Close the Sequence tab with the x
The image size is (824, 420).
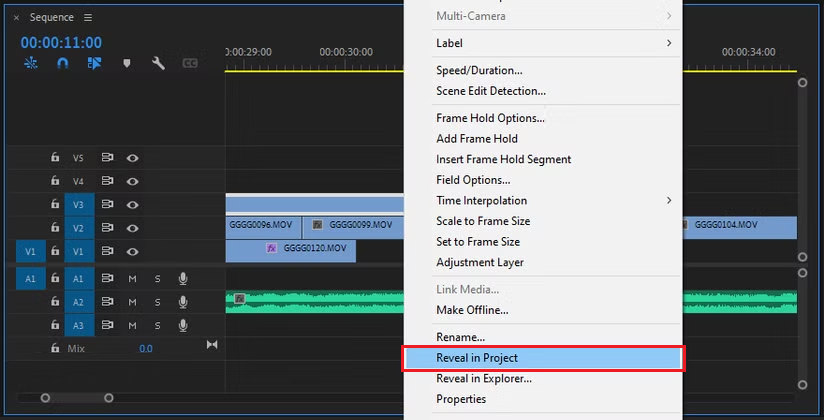(16, 17)
